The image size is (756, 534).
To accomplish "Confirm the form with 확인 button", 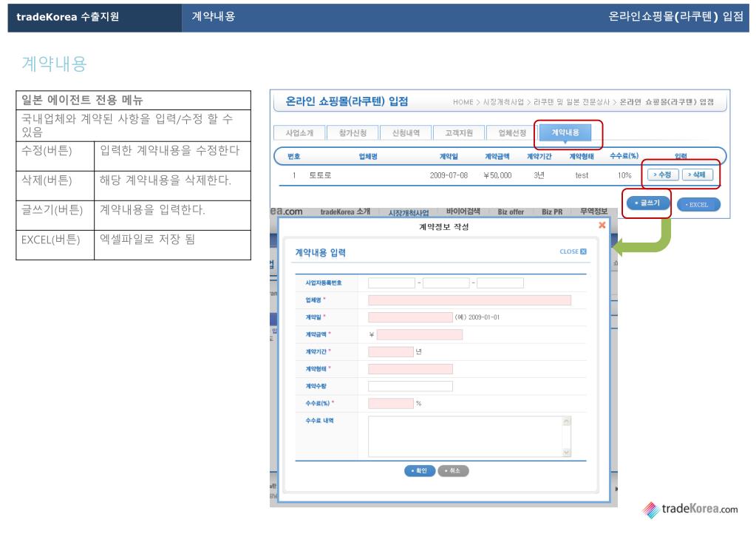I will coord(420,471).
